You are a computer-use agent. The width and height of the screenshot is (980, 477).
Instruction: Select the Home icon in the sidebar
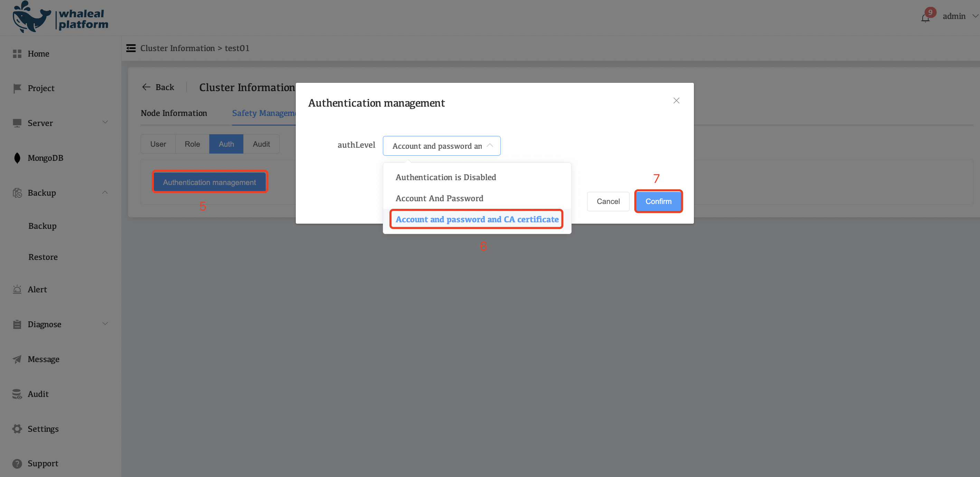point(17,53)
